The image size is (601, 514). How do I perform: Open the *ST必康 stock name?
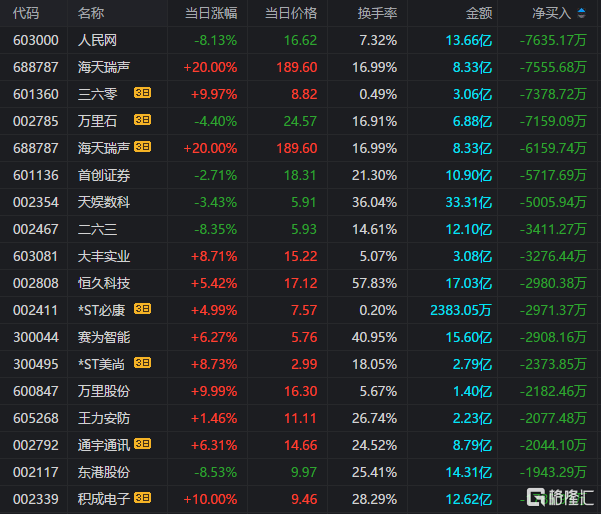click(102, 310)
